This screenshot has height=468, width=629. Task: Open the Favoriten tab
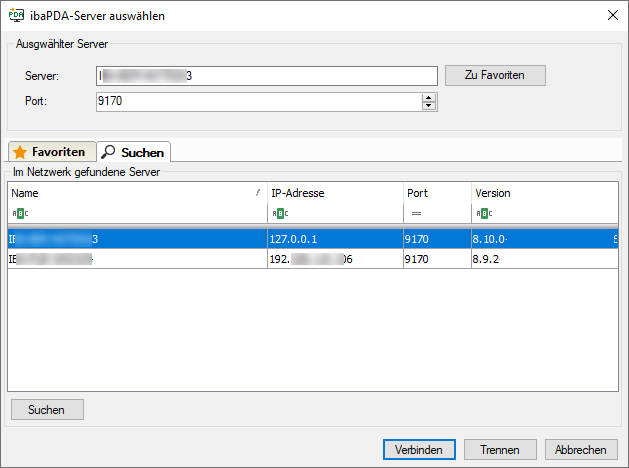(x=52, y=152)
